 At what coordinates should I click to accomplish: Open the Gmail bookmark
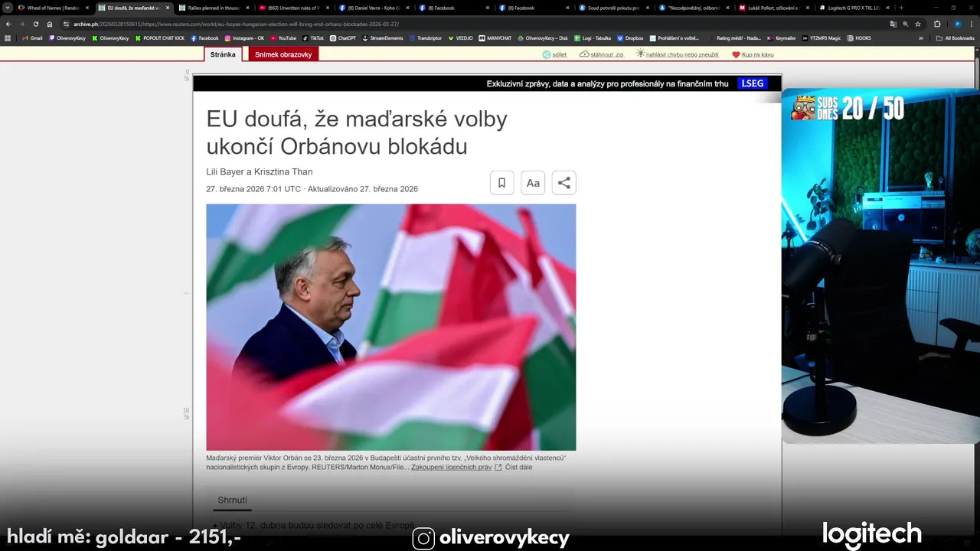[32, 37]
